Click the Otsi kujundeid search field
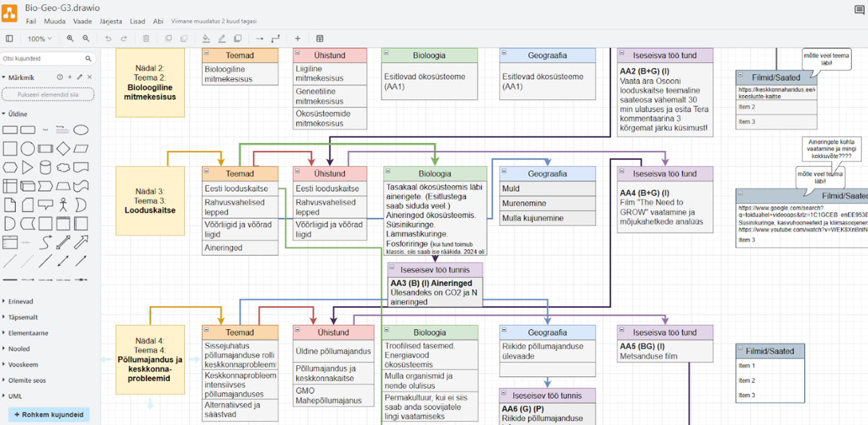 [43, 59]
